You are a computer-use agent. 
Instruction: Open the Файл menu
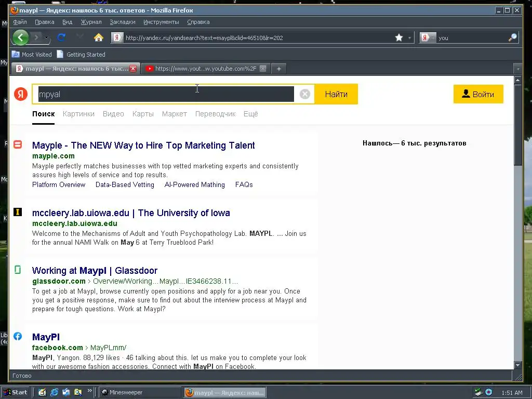point(20,22)
